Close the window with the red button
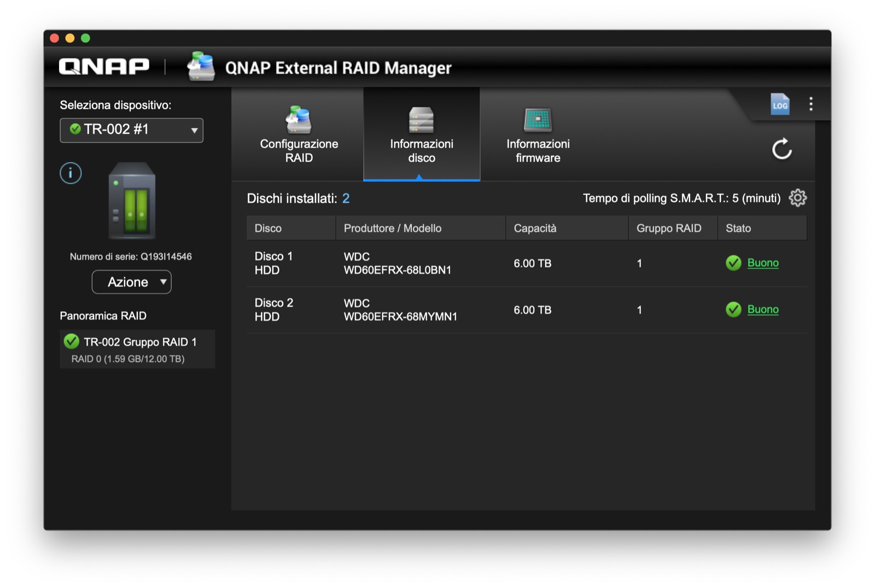The width and height of the screenshot is (875, 588). pos(54,38)
